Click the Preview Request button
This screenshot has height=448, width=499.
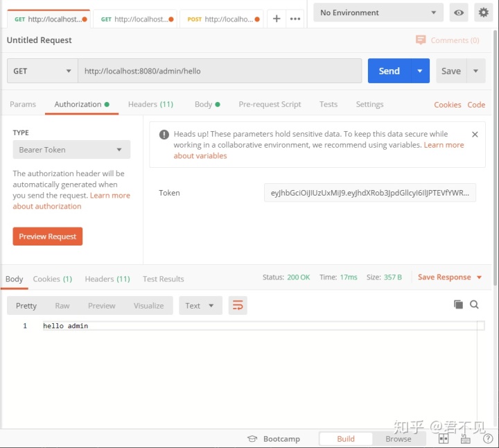[48, 236]
